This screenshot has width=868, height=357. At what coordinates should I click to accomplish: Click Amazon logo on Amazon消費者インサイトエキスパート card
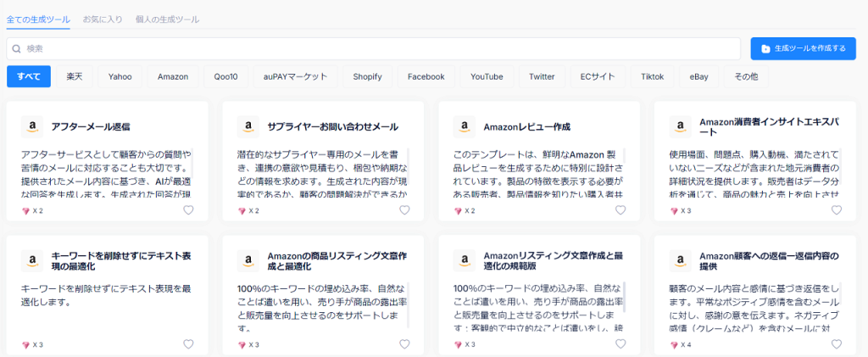point(681,126)
